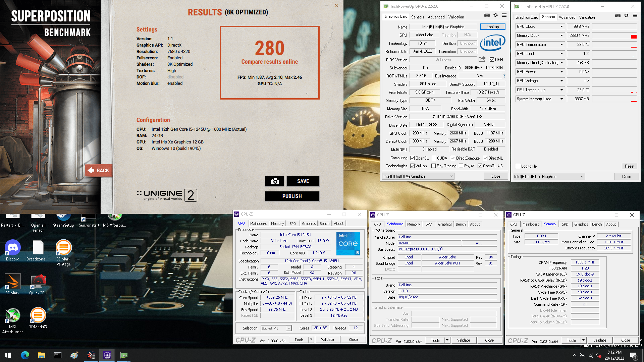Open 3DMark03 desktop shortcut

point(38,318)
